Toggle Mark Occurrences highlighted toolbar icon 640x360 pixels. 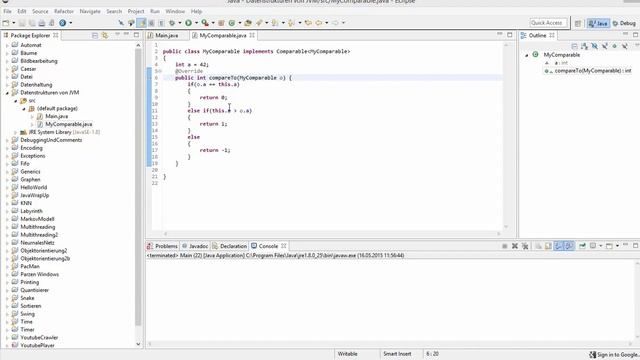coord(142,23)
